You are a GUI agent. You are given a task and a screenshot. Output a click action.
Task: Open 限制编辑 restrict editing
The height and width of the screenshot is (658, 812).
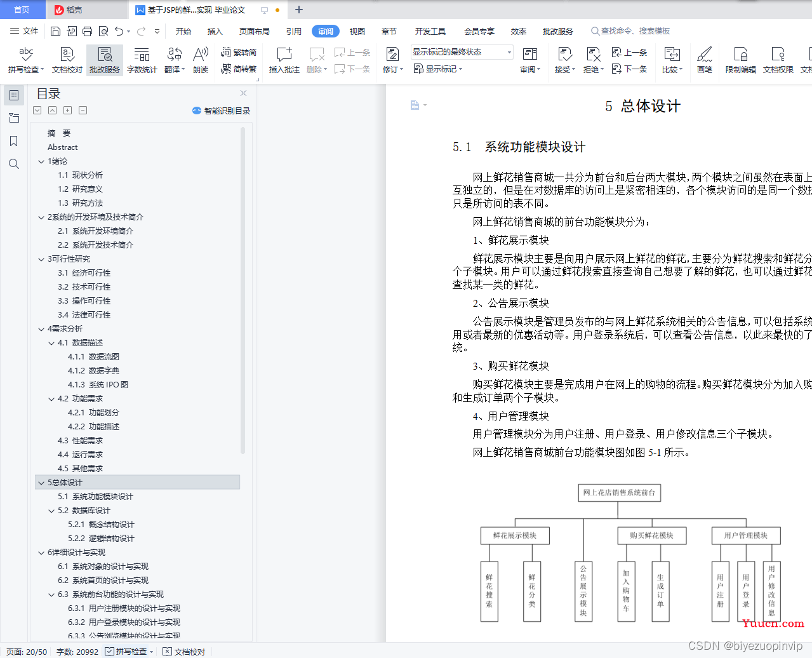click(741, 60)
